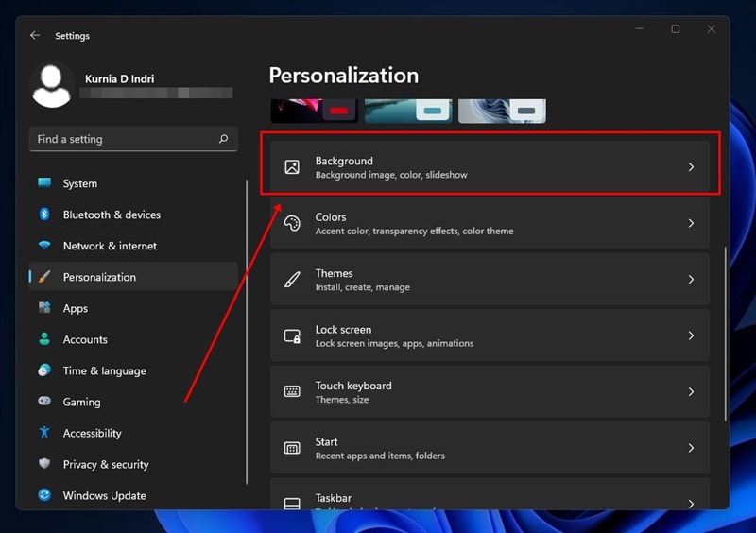Click the Kurnia D Indri account name
This screenshot has width=756, height=533.
120,78
